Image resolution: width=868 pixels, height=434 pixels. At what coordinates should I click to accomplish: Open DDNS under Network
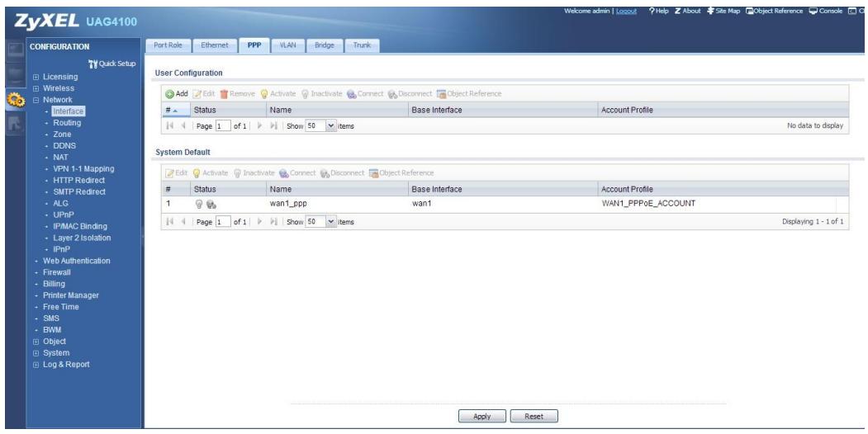(x=64, y=146)
